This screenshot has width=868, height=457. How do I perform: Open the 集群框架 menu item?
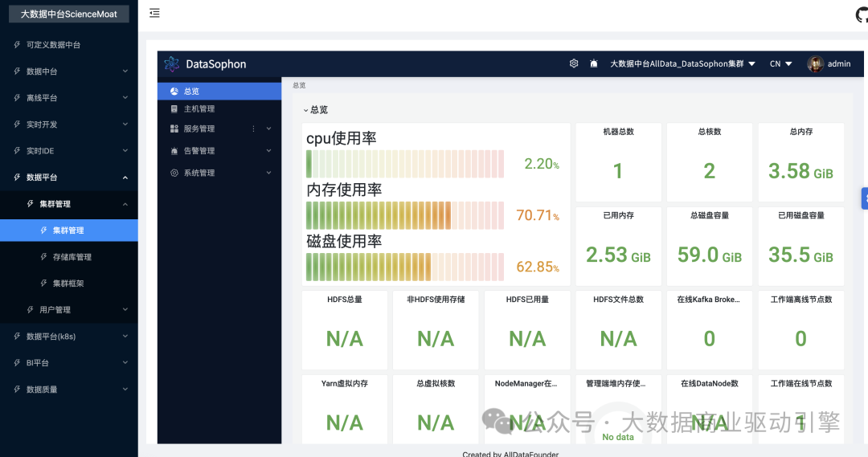(68, 284)
